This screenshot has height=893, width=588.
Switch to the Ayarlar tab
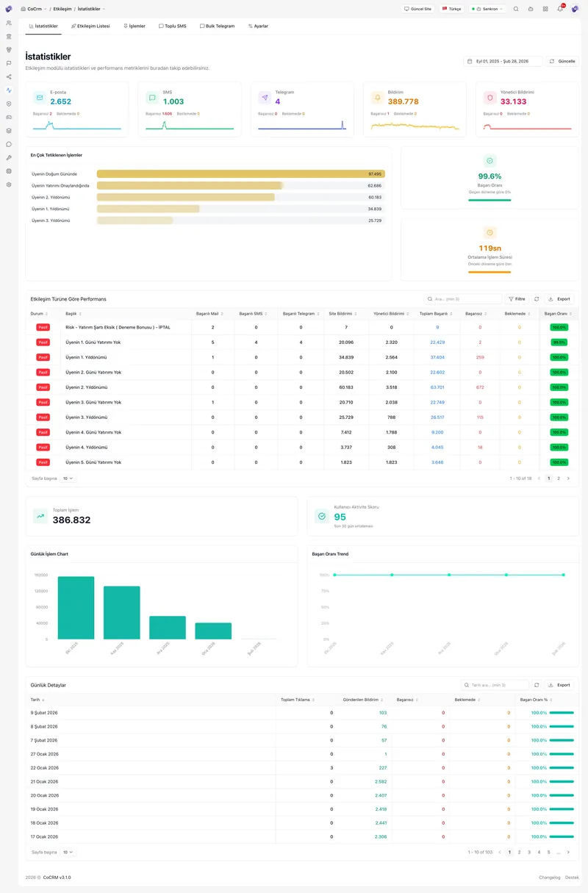pos(258,26)
